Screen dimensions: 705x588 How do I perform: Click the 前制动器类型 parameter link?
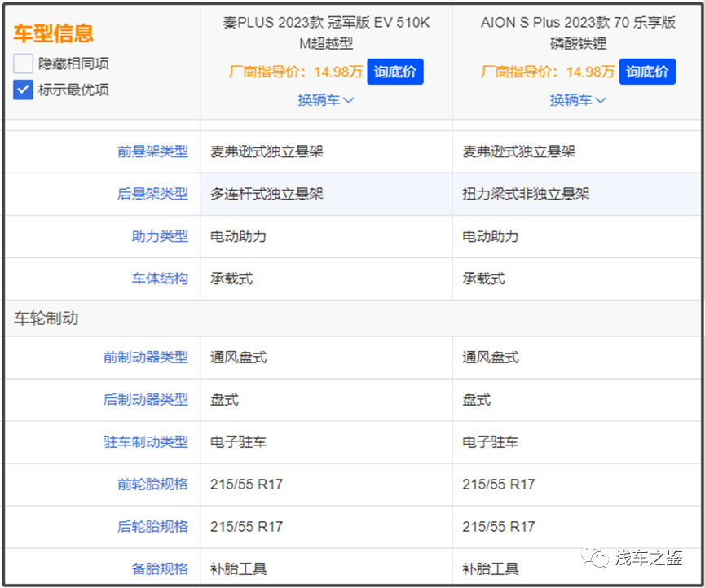point(145,357)
